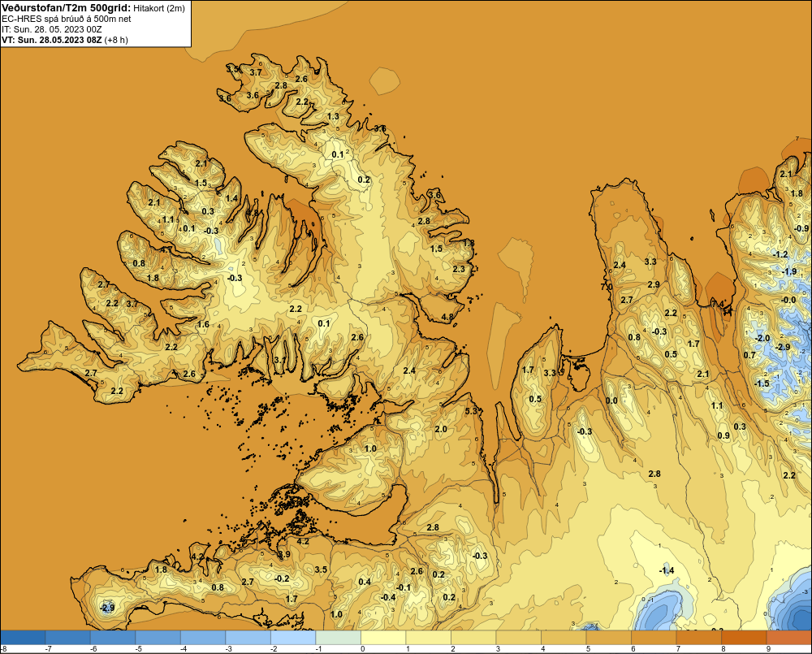The width and height of the screenshot is (812, 654).
Task: Click the title 'Veðurstofan/T2m 500grid:'
Action: point(67,8)
